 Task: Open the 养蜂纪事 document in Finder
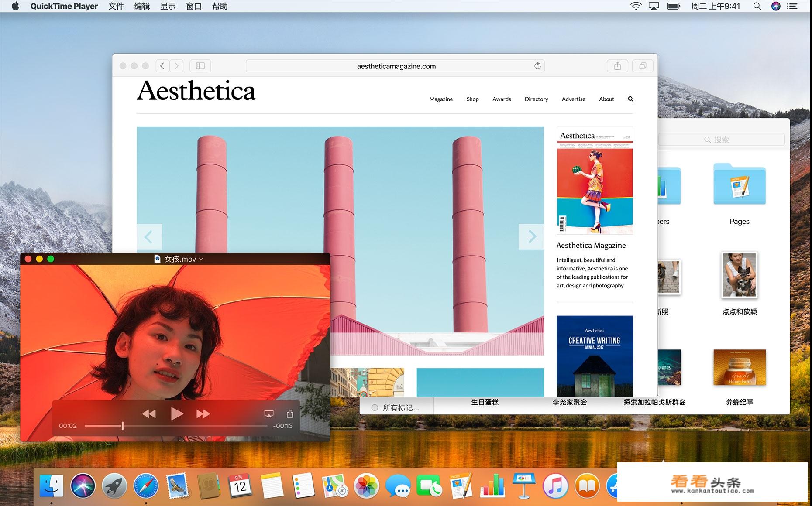pos(739,367)
